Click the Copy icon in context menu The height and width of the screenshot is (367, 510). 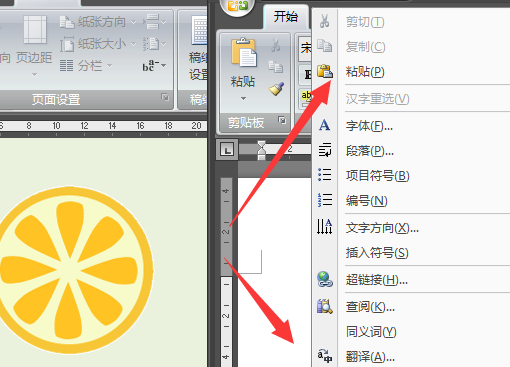point(324,46)
